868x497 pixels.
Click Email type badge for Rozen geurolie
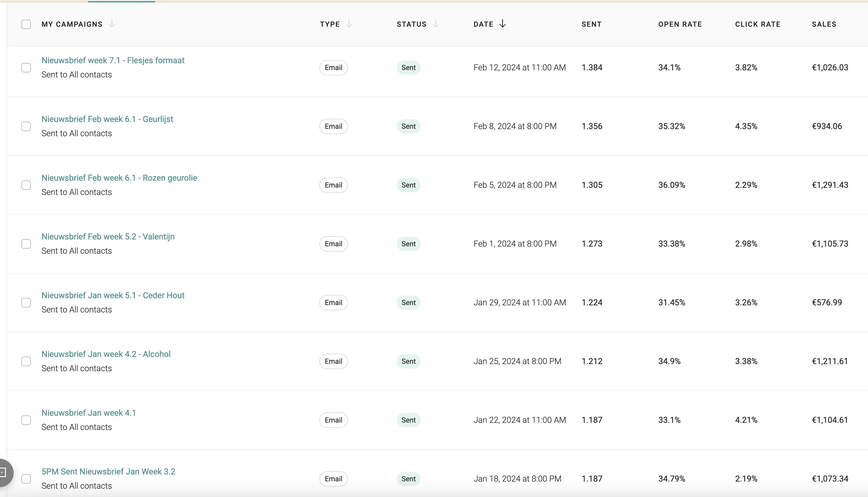point(334,185)
